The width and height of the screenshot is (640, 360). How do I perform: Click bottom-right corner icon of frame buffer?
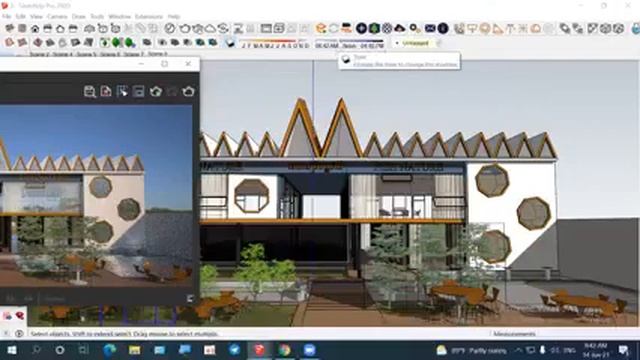pyautogui.click(x=190, y=299)
